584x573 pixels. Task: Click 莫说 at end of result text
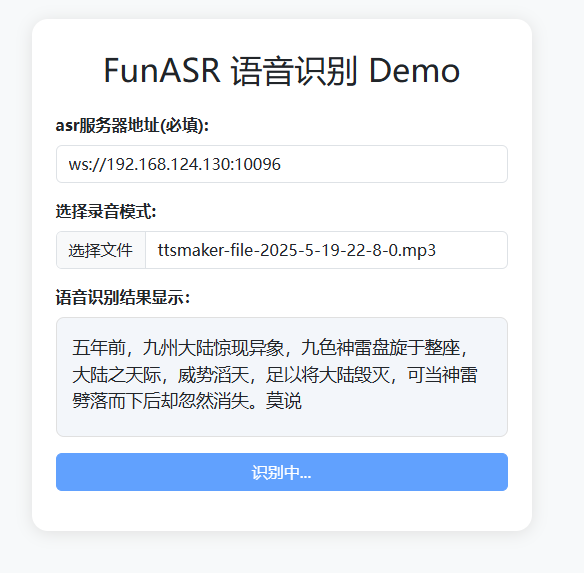pos(283,401)
